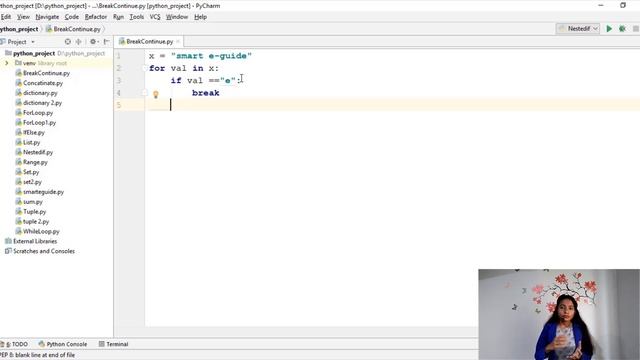
Task: Select ForLoop.py file
Action: click(x=38, y=113)
